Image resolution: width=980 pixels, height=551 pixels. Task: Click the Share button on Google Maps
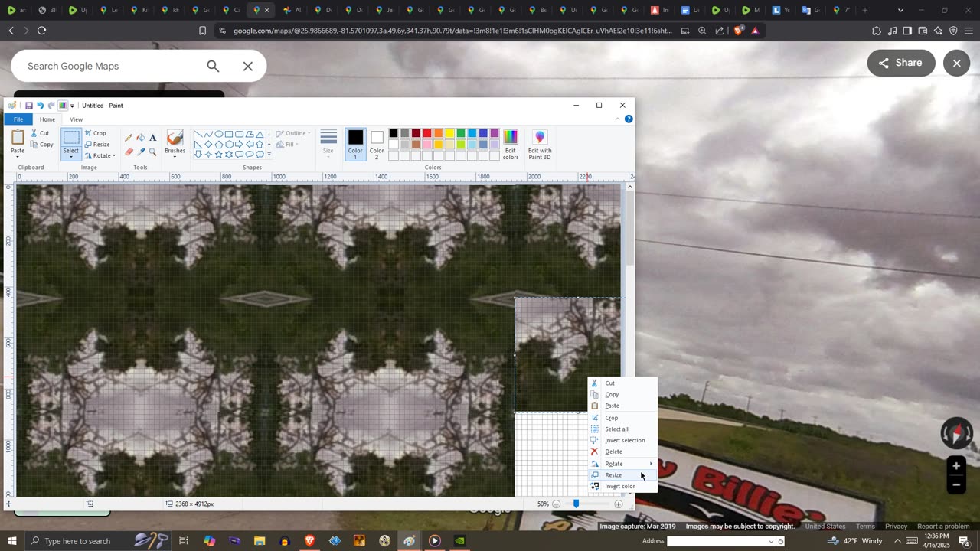(900, 63)
